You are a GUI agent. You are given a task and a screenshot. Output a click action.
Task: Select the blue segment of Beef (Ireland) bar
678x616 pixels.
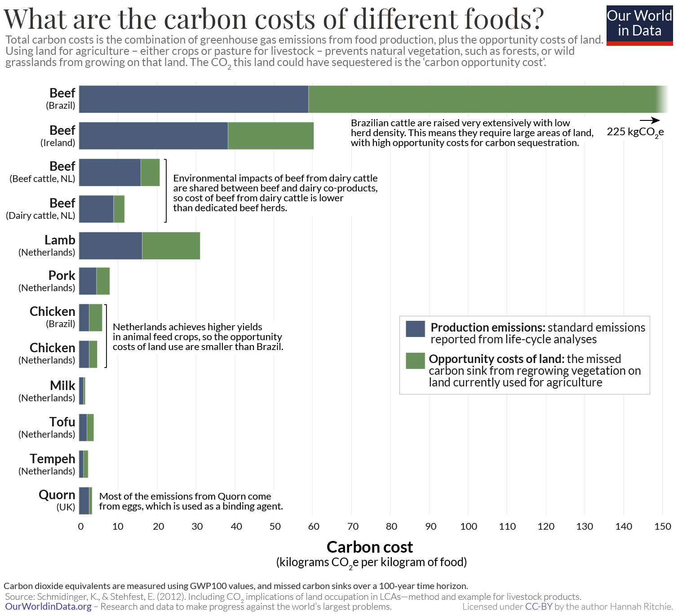pos(153,136)
